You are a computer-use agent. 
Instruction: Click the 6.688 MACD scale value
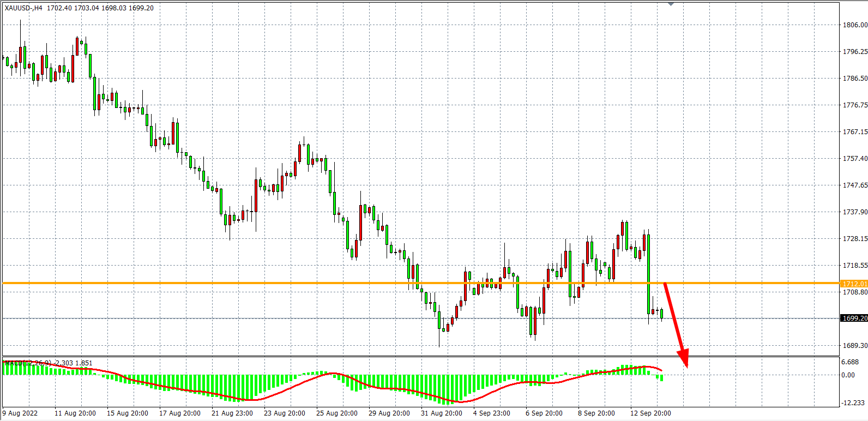(850, 362)
